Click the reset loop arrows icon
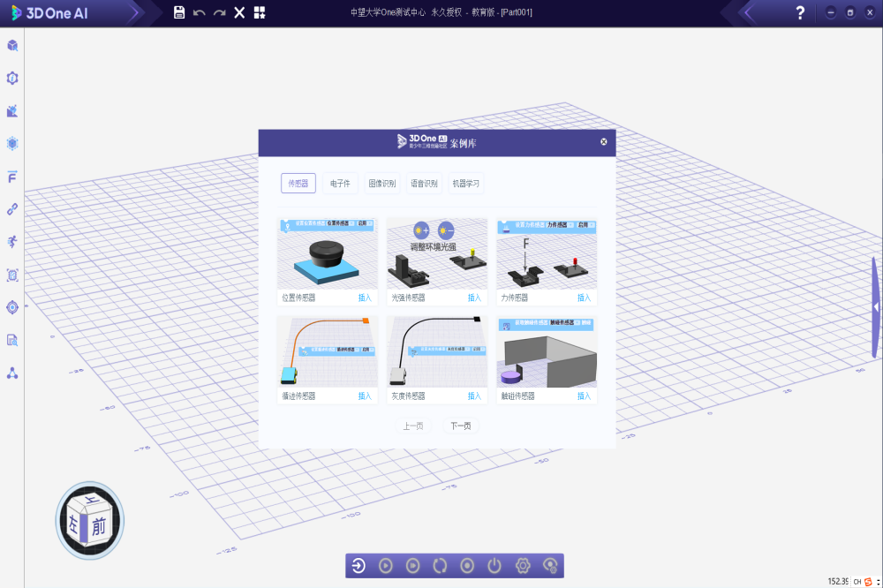 pos(440,565)
